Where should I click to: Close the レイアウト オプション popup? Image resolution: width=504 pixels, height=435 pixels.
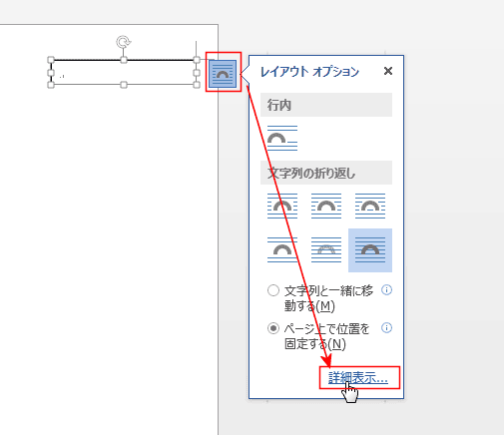(x=388, y=71)
